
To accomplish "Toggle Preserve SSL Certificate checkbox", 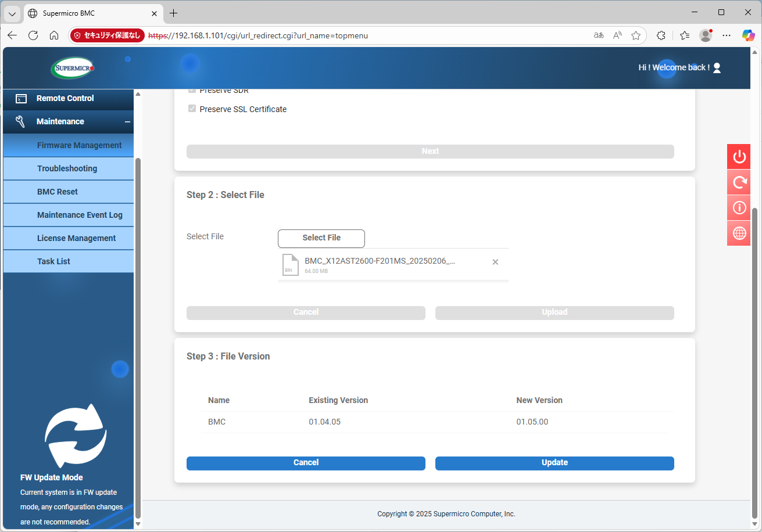I will point(192,109).
